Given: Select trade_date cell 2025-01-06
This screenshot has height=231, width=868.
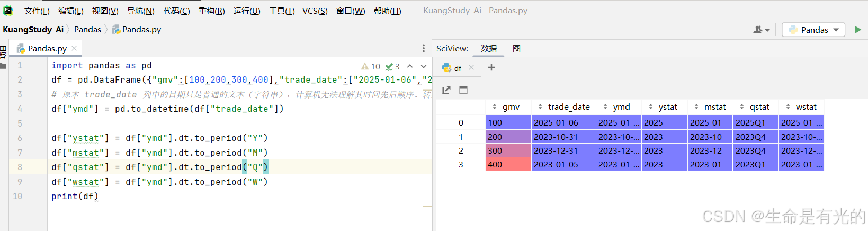Looking at the screenshot, I should tap(564, 122).
